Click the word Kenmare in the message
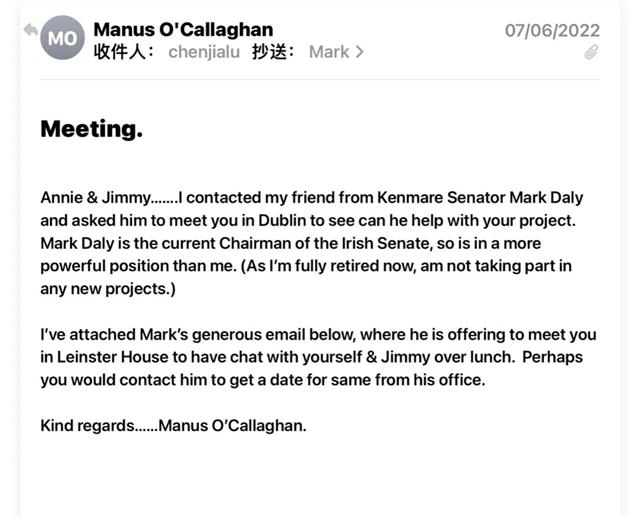 pyautogui.click(x=410, y=197)
